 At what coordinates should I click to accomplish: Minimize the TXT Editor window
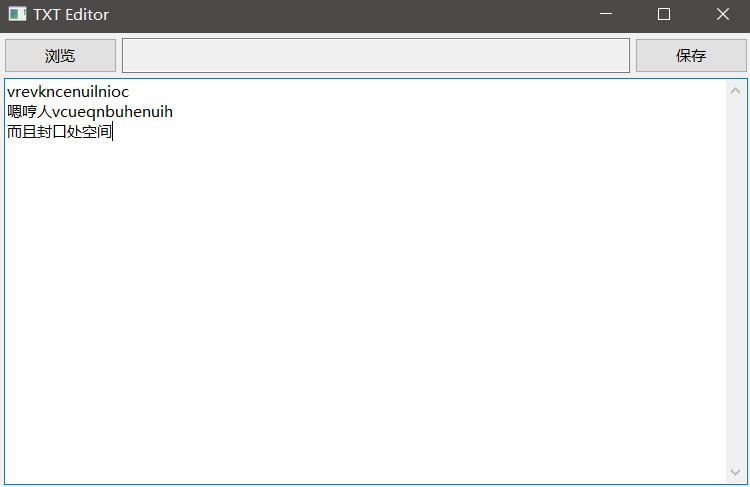click(606, 14)
